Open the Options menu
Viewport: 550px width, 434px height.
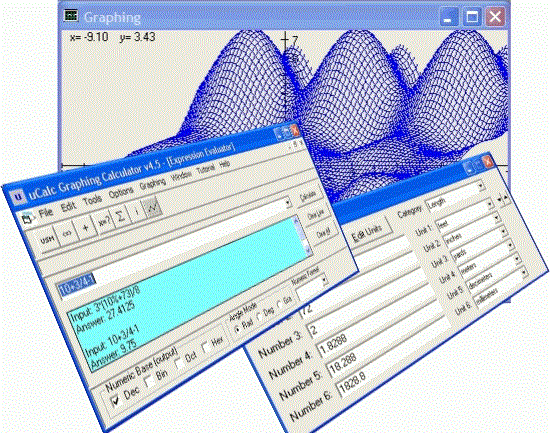click(x=121, y=191)
